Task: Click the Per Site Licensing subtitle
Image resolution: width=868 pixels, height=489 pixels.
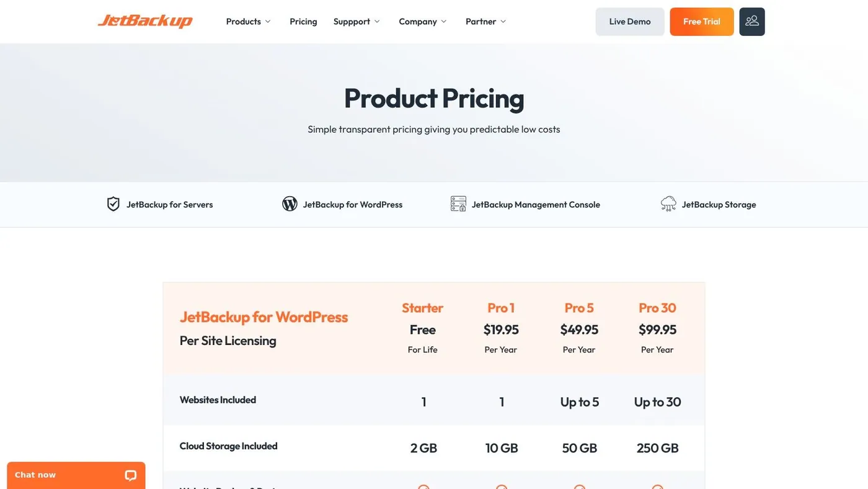Action: coord(228,341)
